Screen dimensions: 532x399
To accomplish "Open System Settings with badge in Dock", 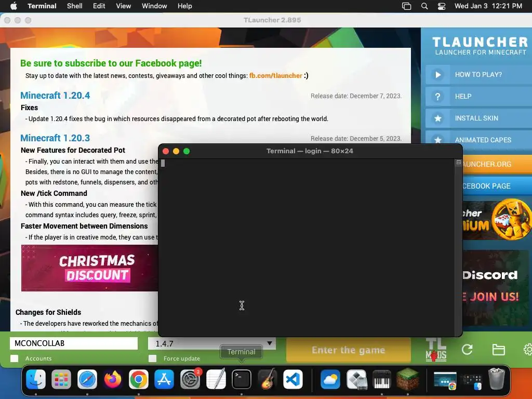I will [190, 379].
